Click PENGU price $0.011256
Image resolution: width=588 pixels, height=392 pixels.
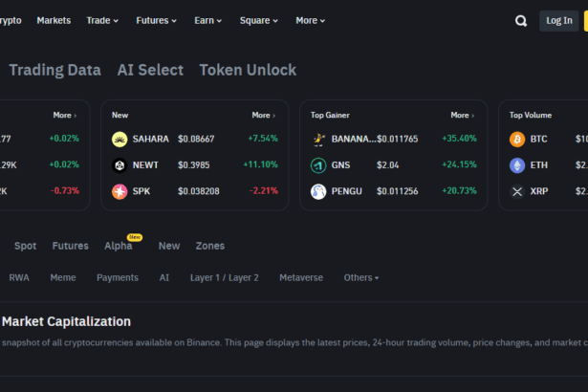tap(397, 191)
